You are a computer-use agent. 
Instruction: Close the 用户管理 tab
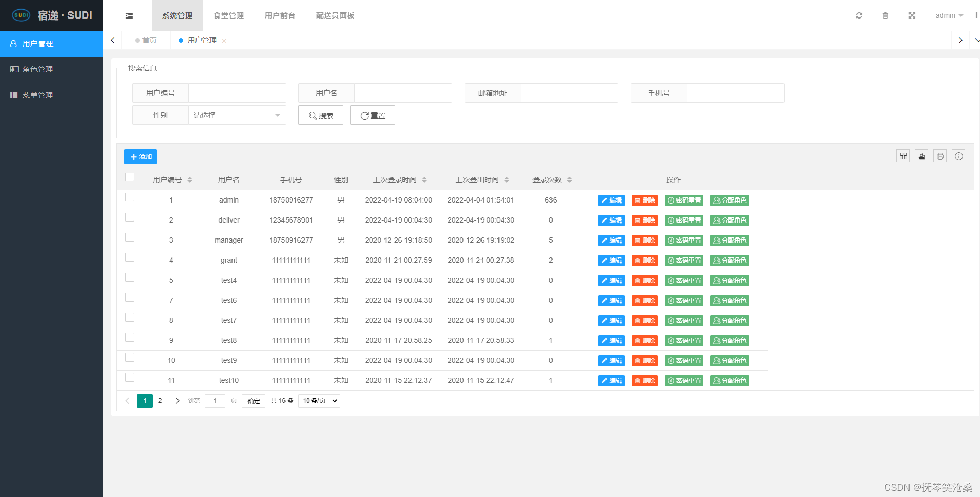[224, 41]
